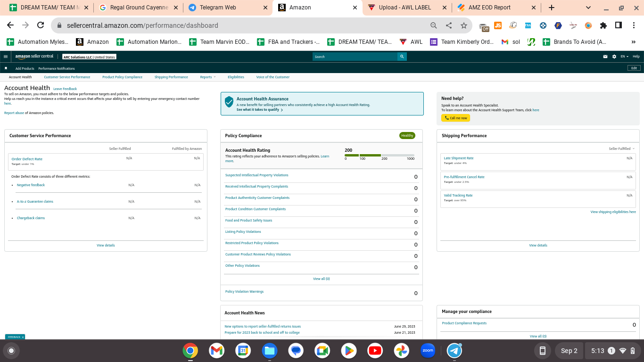Click the phone icon on Call me now
Viewport: 644px width, 362px height.
(446, 118)
